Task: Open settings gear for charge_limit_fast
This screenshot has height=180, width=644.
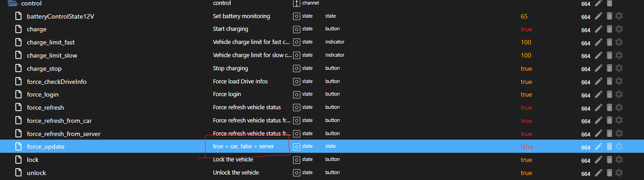Action: click(619, 42)
